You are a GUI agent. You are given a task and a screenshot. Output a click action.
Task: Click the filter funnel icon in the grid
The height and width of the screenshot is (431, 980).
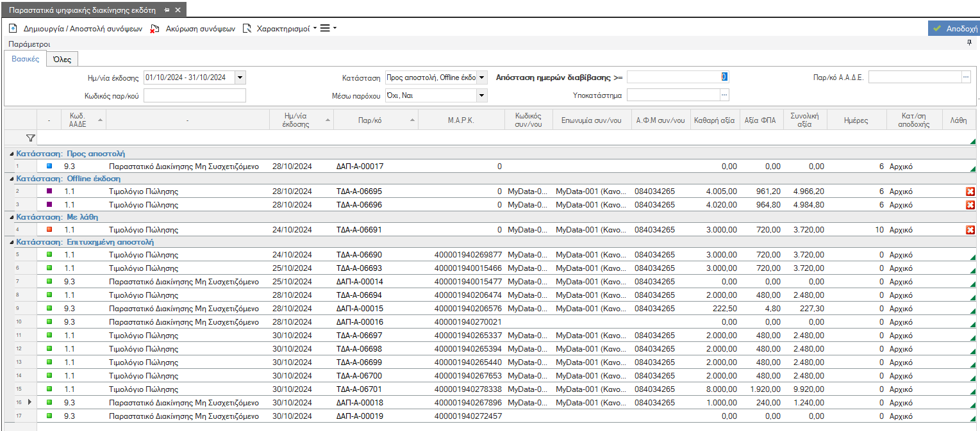point(29,138)
